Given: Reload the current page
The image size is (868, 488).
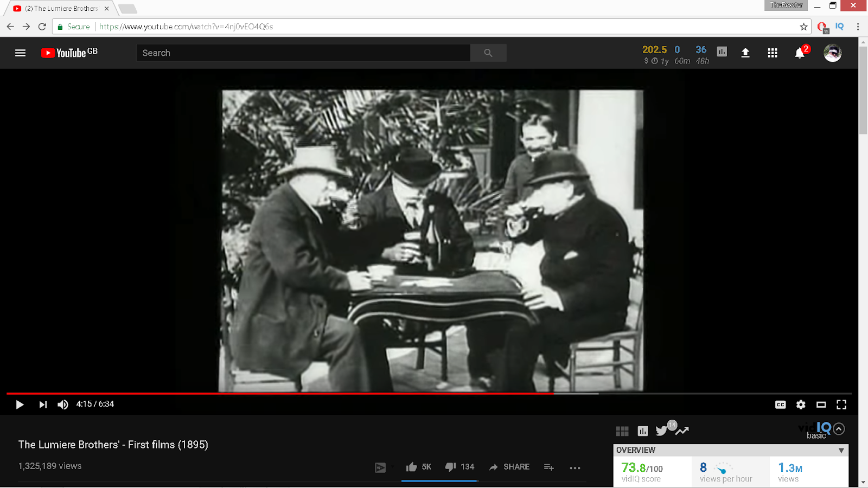Looking at the screenshot, I should (x=42, y=27).
